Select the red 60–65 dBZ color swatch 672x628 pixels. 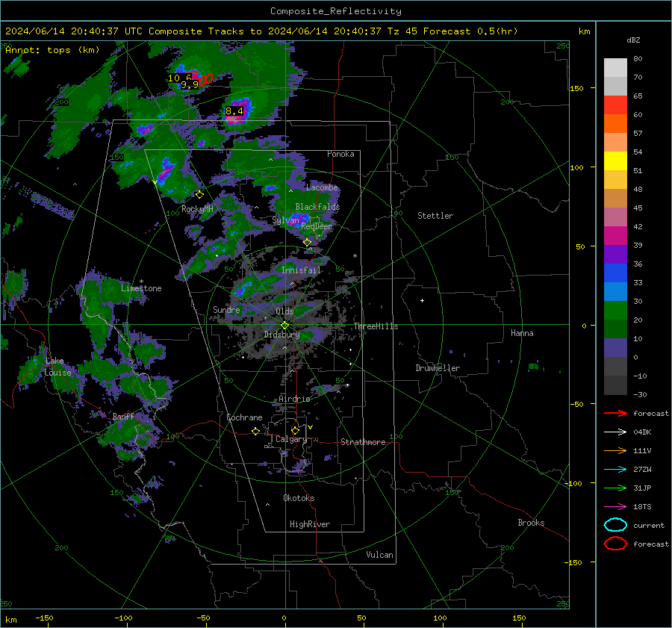point(615,105)
